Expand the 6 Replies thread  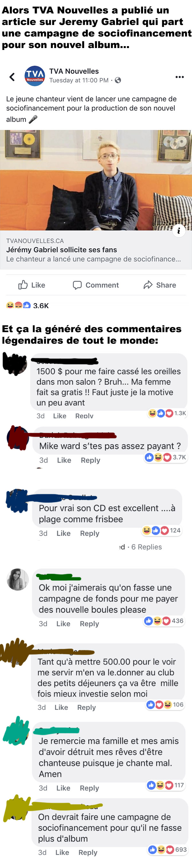tap(147, 547)
